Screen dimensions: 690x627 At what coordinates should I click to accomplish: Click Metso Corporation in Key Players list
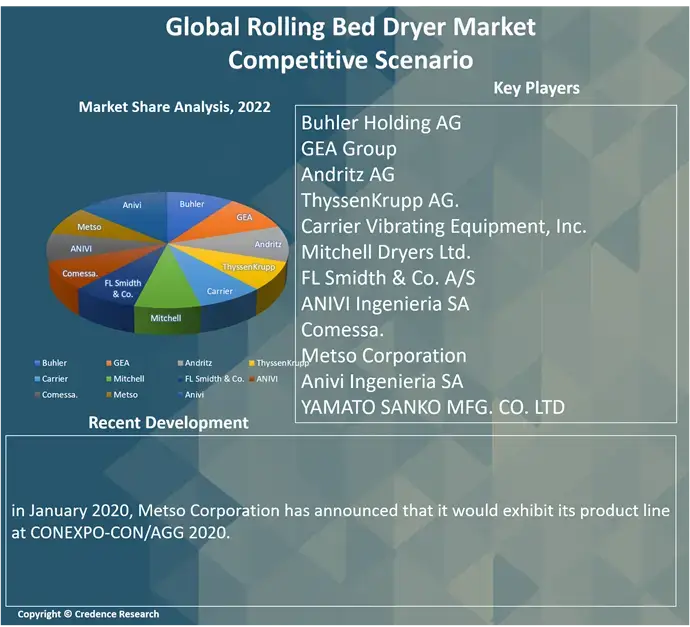[x=384, y=355]
